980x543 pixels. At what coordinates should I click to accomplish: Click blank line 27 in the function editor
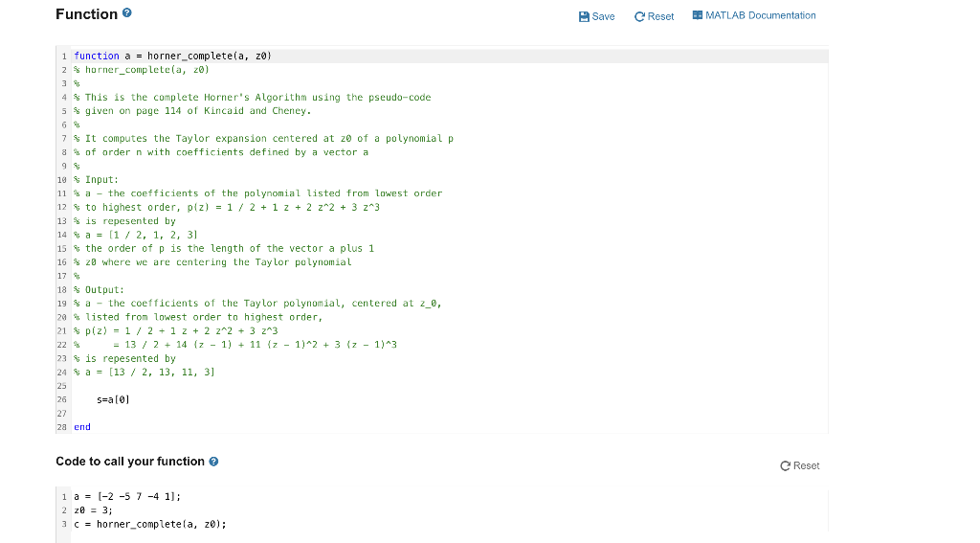[450, 414]
